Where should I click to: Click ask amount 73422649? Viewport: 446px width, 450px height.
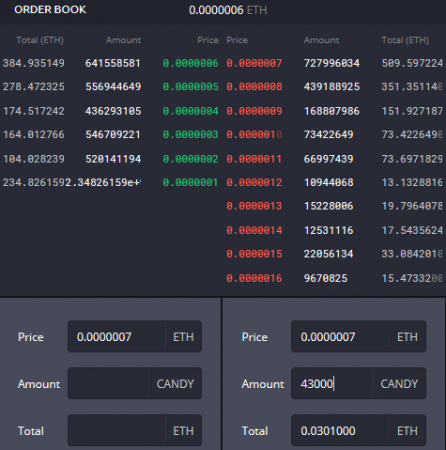pyautogui.click(x=329, y=135)
